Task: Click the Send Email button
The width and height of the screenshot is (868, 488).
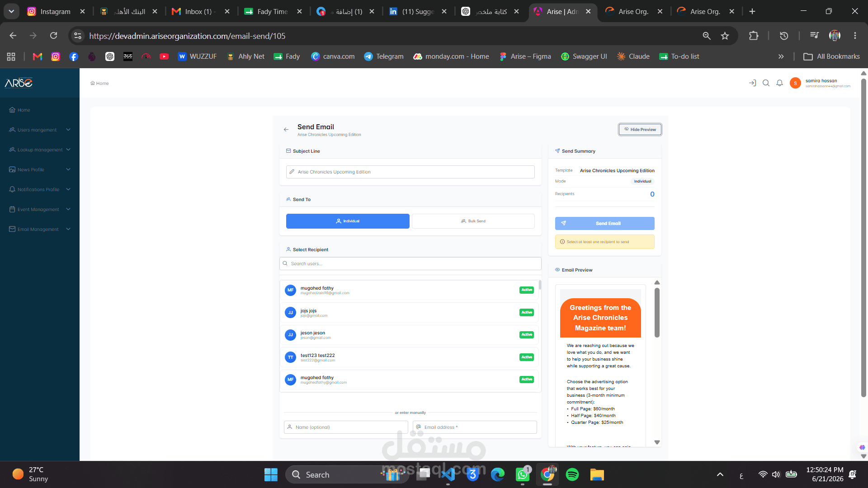Action: click(604, 223)
